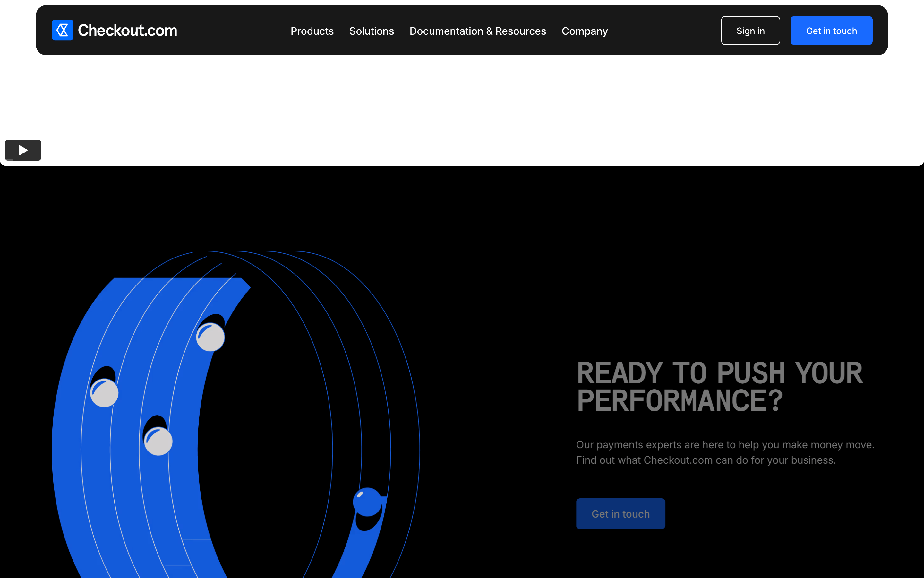Play the video with the play button
Image resolution: width=924 pixels, height=578 pixels.
(23, 150)
